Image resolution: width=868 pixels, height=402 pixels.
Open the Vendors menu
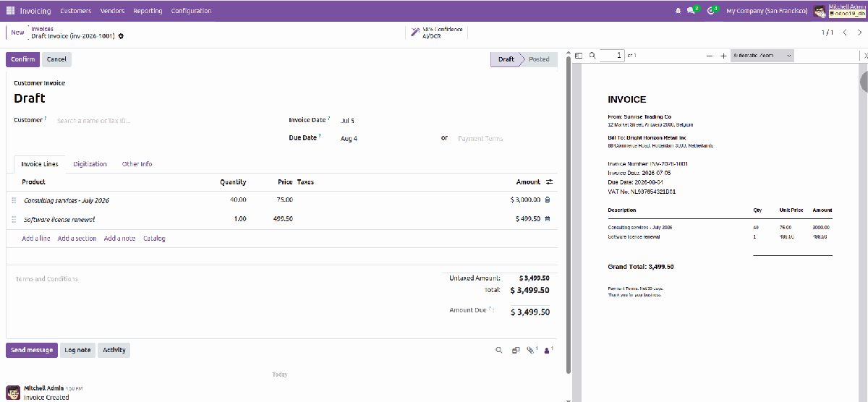[x=112, y=11]
